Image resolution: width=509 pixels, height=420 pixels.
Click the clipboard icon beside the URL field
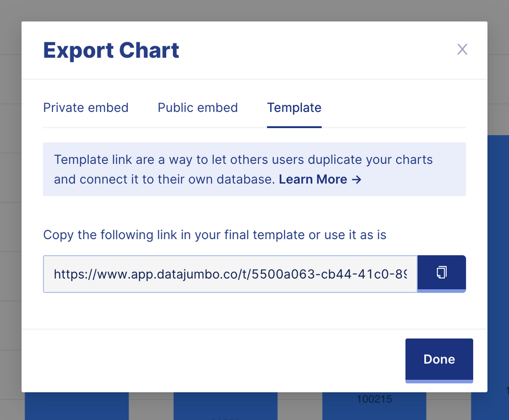click(x=441, y=273)
